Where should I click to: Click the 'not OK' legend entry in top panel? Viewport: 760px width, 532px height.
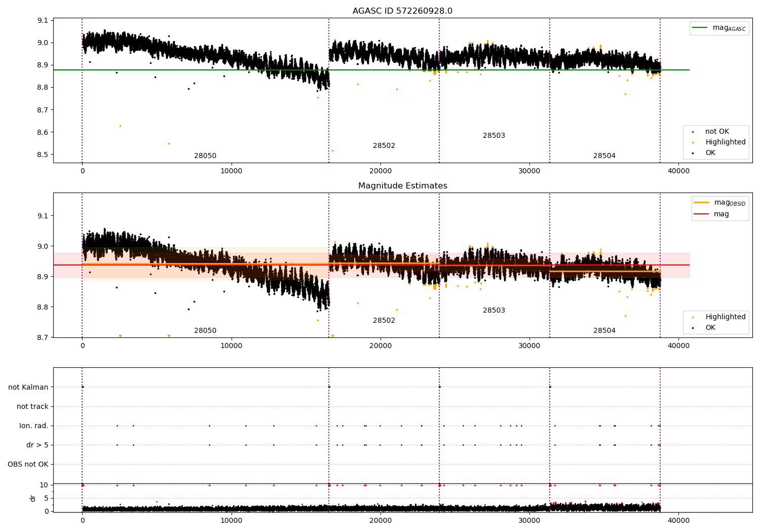717,132
